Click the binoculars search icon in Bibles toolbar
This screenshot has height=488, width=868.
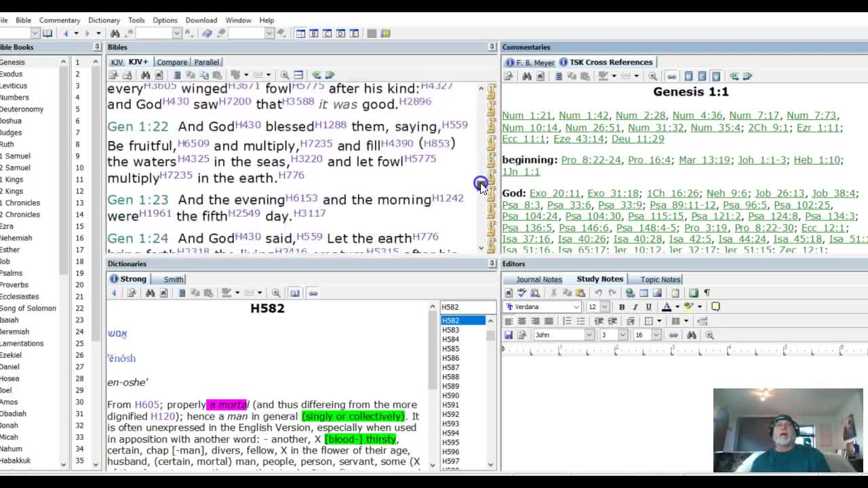click(145, 75)
